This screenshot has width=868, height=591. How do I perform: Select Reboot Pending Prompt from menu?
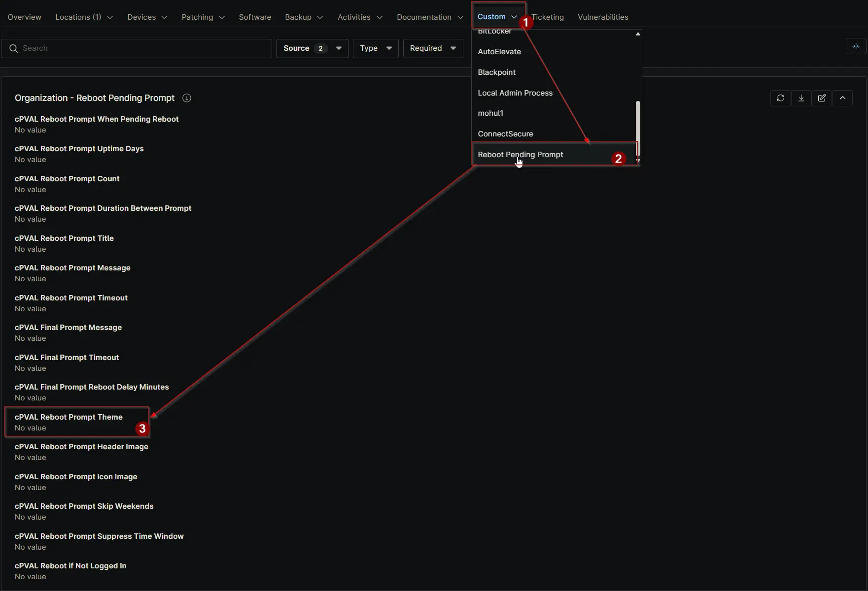click(x=520, y=155)
